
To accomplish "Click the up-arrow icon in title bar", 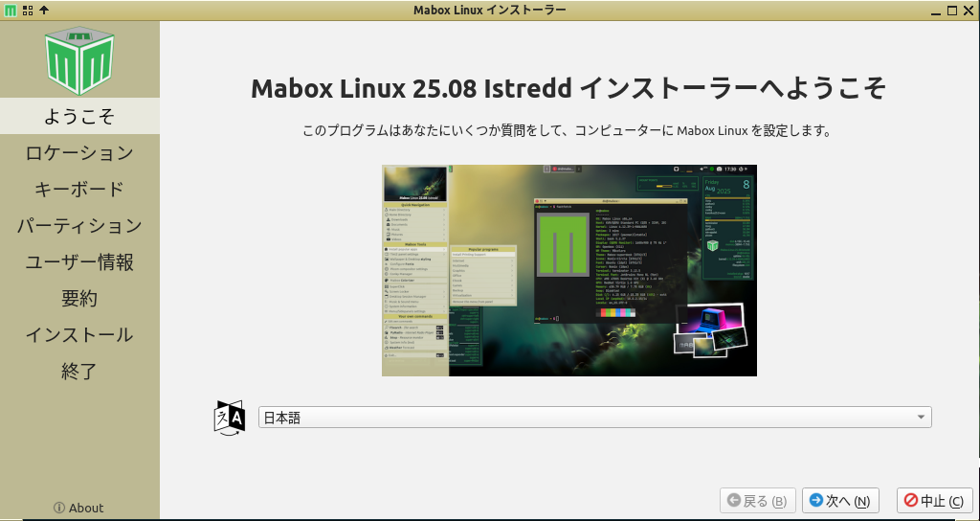I will 44,10.
